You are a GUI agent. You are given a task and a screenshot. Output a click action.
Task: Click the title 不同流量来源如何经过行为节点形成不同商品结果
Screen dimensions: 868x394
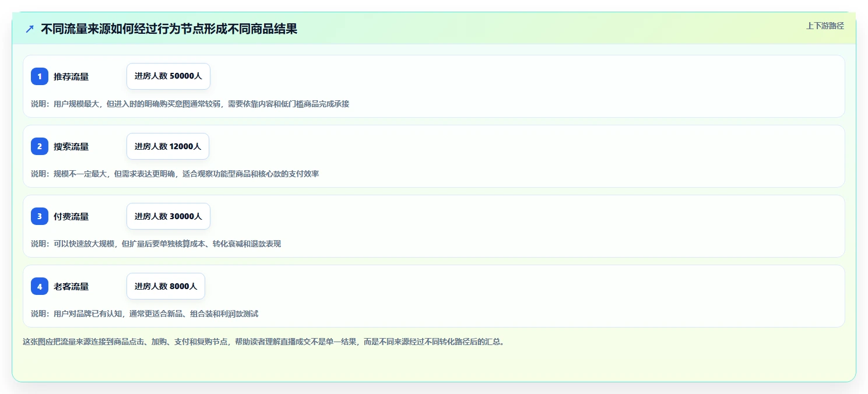[x=169, y=29]
